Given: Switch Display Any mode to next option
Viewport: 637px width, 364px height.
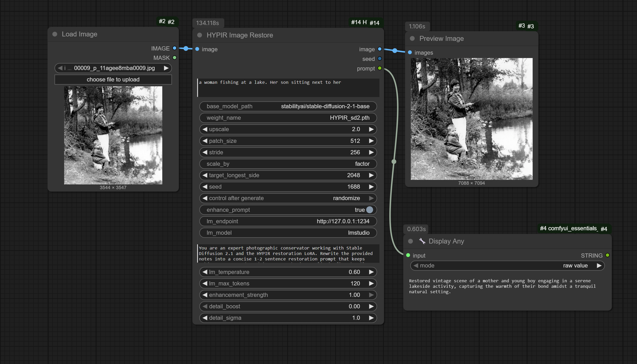Looking at the screenshot, I should pos(599,266).
